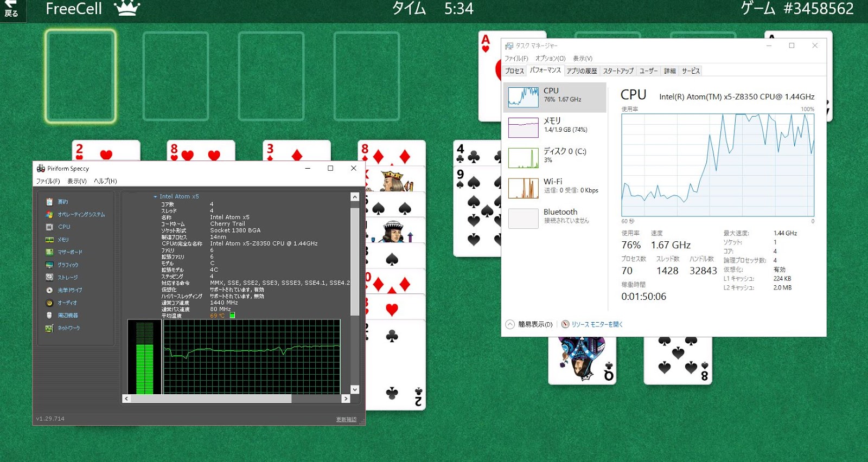Select Wi-Fi in Task Manager sidebar
Screen dimensions: 868x462
554,188
